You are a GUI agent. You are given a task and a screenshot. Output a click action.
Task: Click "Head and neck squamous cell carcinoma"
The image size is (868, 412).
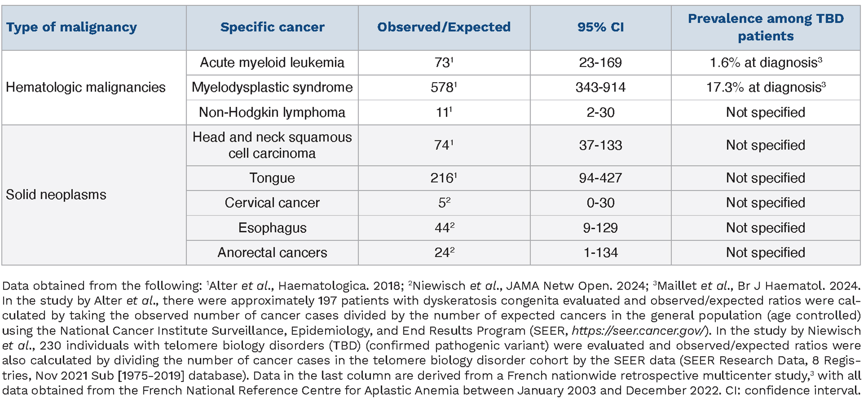click(x=272, y=145)
